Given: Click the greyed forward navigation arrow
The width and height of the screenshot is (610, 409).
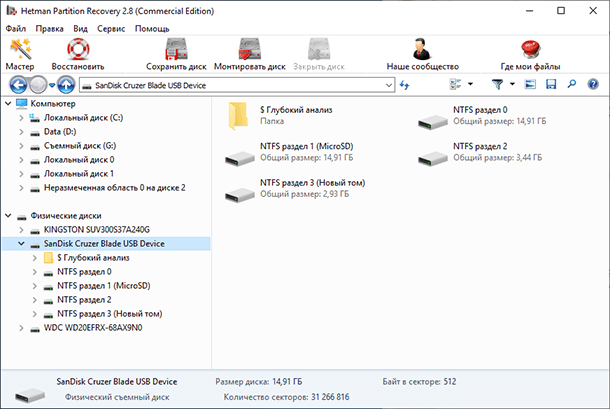Looking at the screenshot, I should pos(38,85).
